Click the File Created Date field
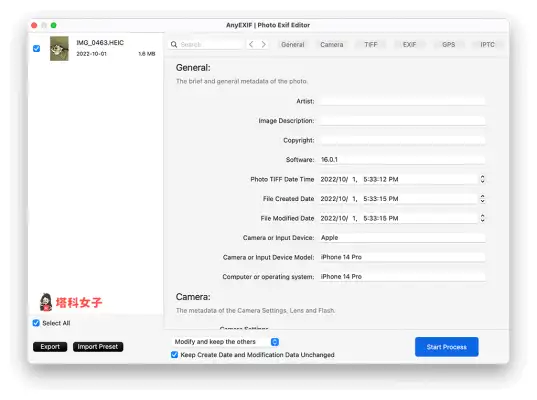This screenshot has height=400, width=537. (x=398, y=199)
